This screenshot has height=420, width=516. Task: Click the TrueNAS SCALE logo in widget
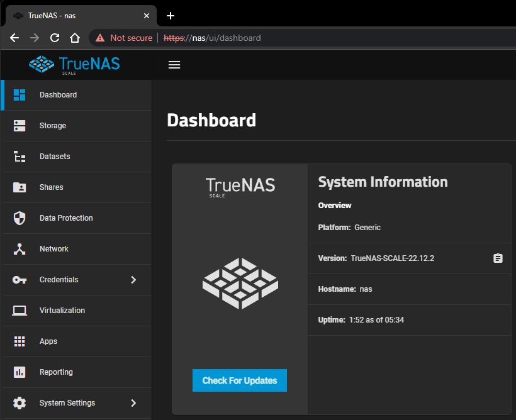[240, 187]
